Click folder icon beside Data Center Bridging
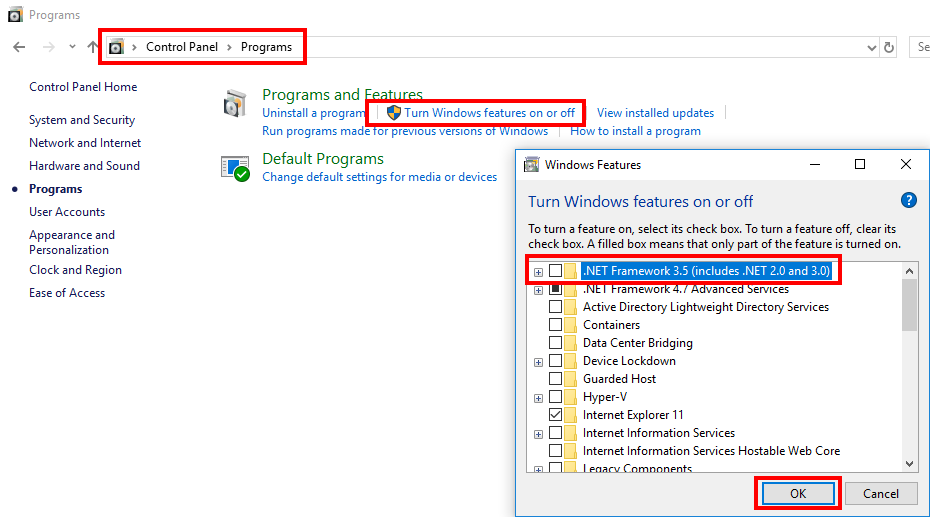This screenshot has width=930, height=517. coord(570,343)
